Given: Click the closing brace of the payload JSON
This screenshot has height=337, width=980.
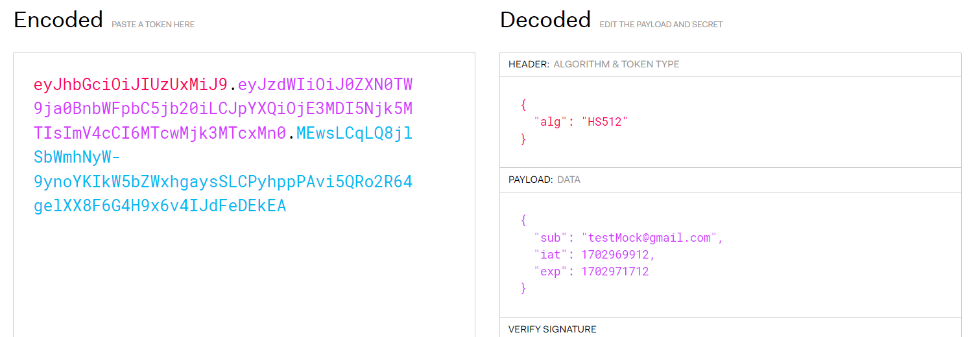Looking at the screenshot, I should coord(523,288).
